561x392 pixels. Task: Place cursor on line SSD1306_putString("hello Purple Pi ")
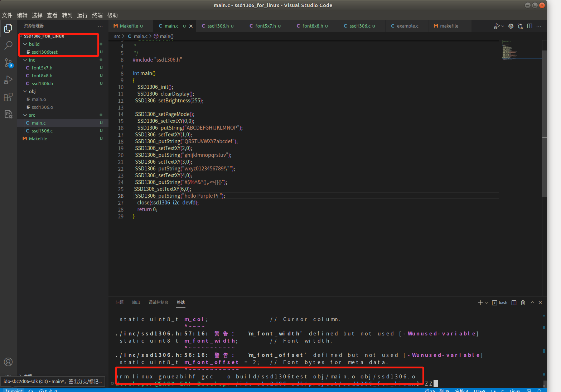(180, 196)
